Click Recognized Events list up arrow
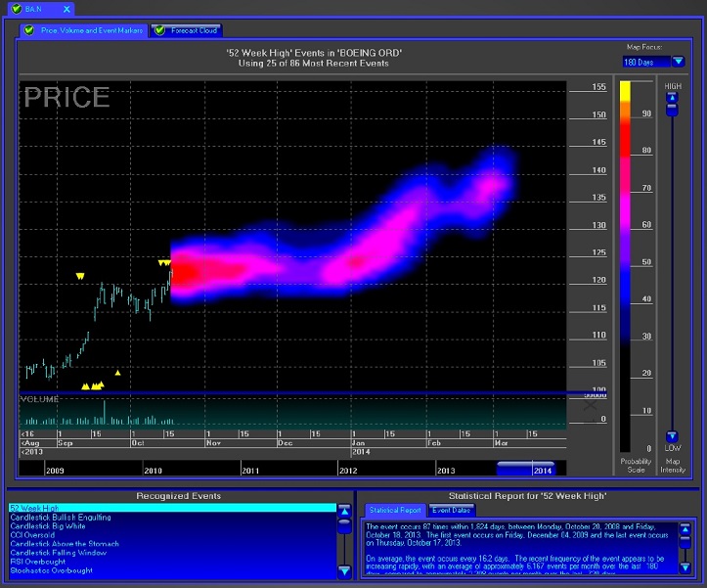 tap(344, 512)
